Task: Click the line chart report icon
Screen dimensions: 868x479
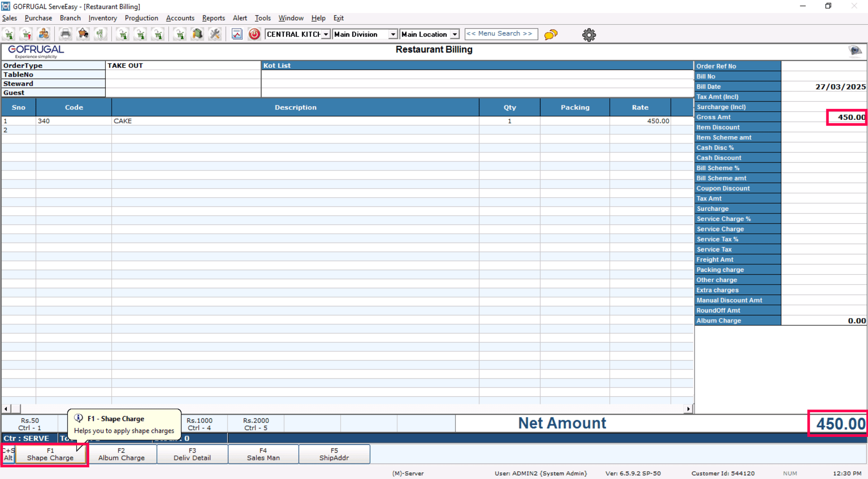Action: tap(237, 34)
